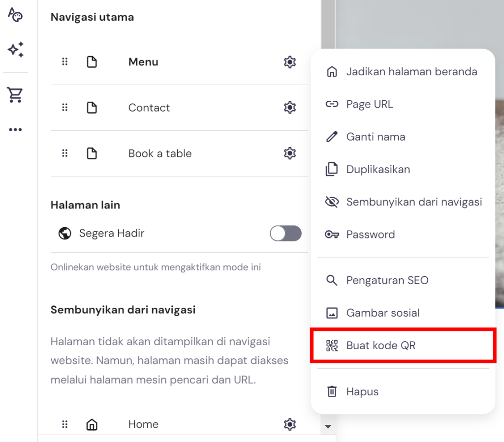Click the downward scroll arrow at the bottom
The image size is (504, 442).
pos(328,427)
